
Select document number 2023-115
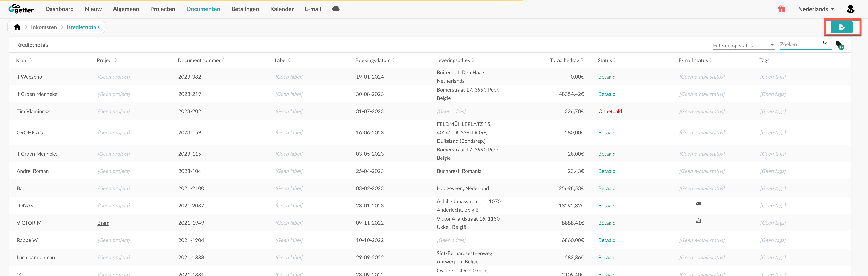coord(189,154)
